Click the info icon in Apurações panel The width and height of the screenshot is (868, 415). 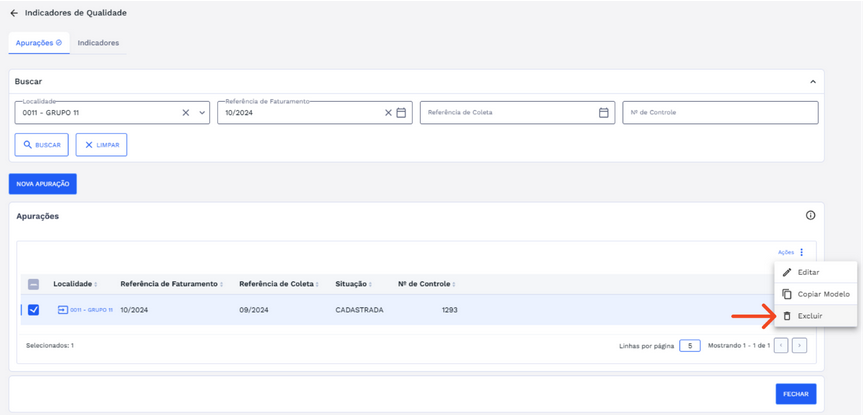pyautogui.click(x=810, y=215)
